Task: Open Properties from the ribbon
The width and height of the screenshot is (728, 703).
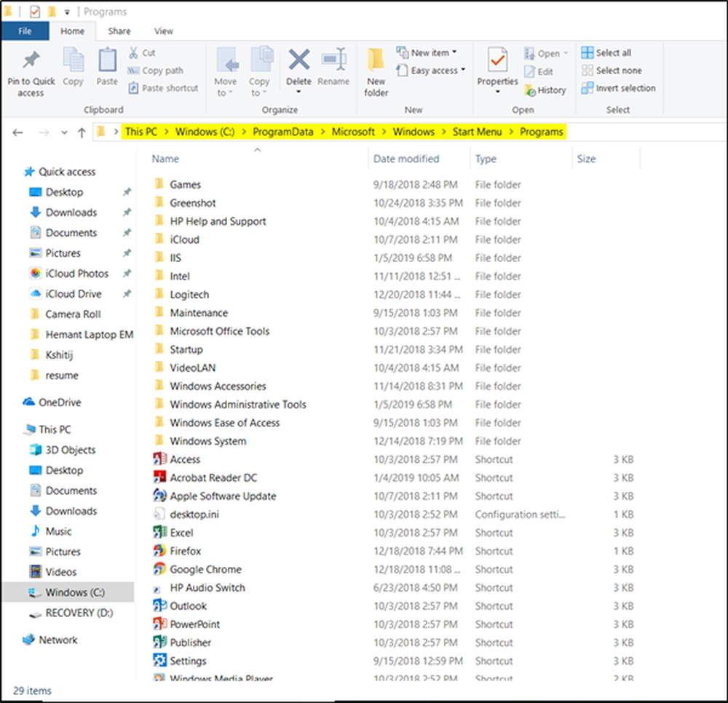Action: tap(498, 62)
